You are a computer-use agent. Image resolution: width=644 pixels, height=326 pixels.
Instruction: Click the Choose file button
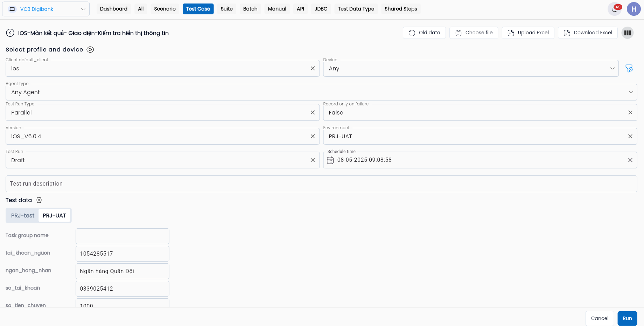pos(474,33)
